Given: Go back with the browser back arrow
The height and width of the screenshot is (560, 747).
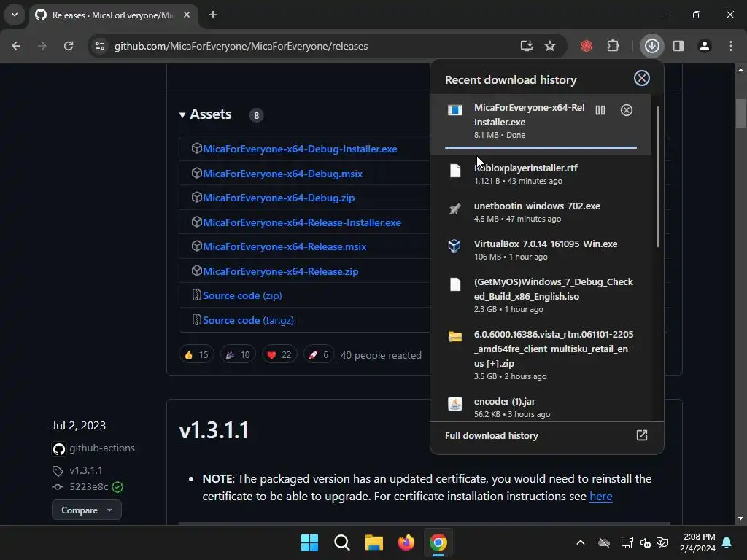Looking at the screenshot, I should (x=16, y=46).
